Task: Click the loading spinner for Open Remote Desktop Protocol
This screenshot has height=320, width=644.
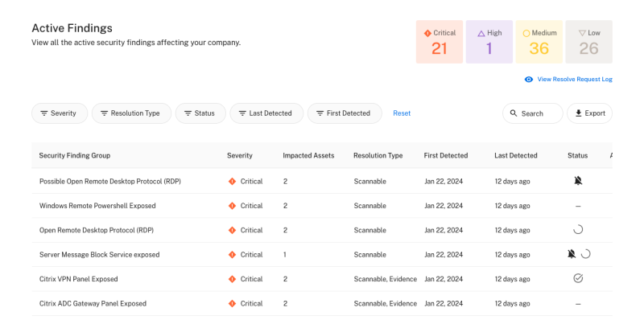Action: tap(578, 230)
